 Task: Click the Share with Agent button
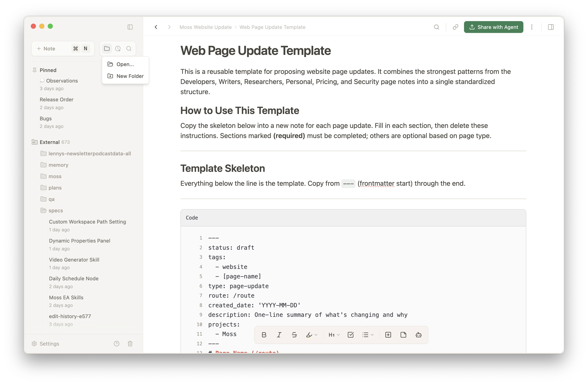(493, 27)
